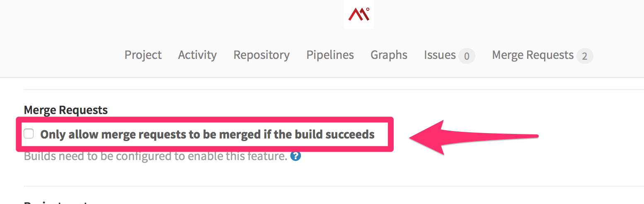Open the blue question mark help icon
Viewport: 644px width, 204px height.
[295, 156]
